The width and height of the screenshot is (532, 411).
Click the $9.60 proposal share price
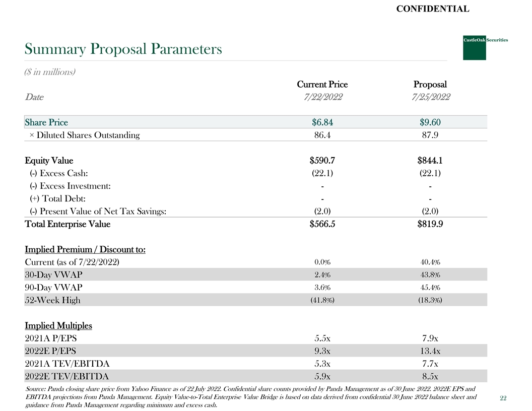(430, 122)
